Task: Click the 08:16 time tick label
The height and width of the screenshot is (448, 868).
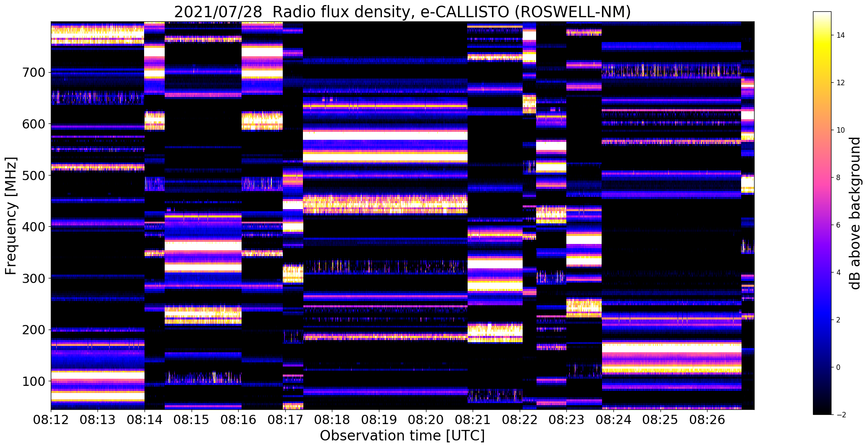Action: pos(239,419)
